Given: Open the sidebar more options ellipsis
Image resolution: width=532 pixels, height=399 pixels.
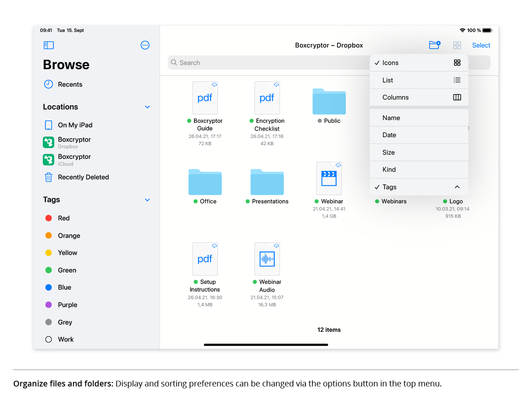Looking at the screenshot, I should pyautogui.click(x=145, y=45).
